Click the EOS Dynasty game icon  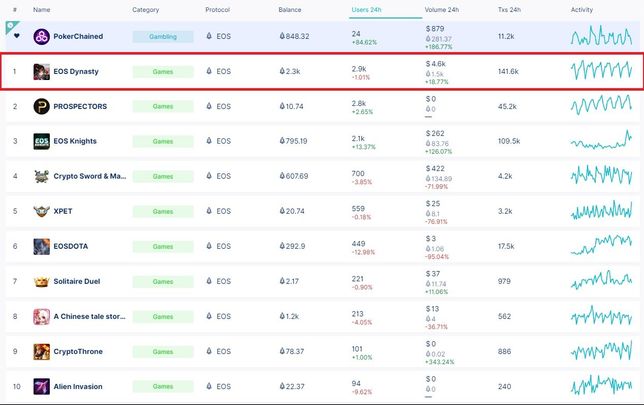[x=41, y=71]
